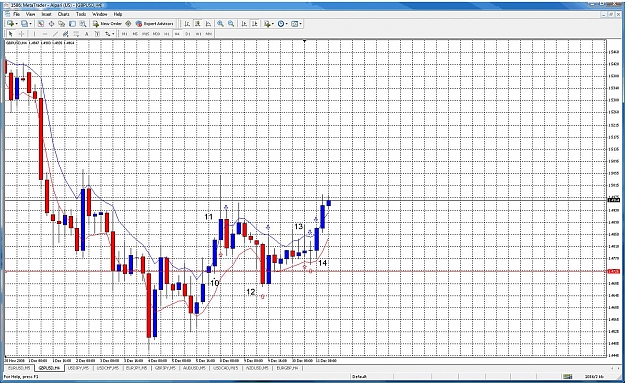Select the Equidistant Channel tool
This screenshot has height=383, width=625.
pyautogui.click(x=65, y=34)
